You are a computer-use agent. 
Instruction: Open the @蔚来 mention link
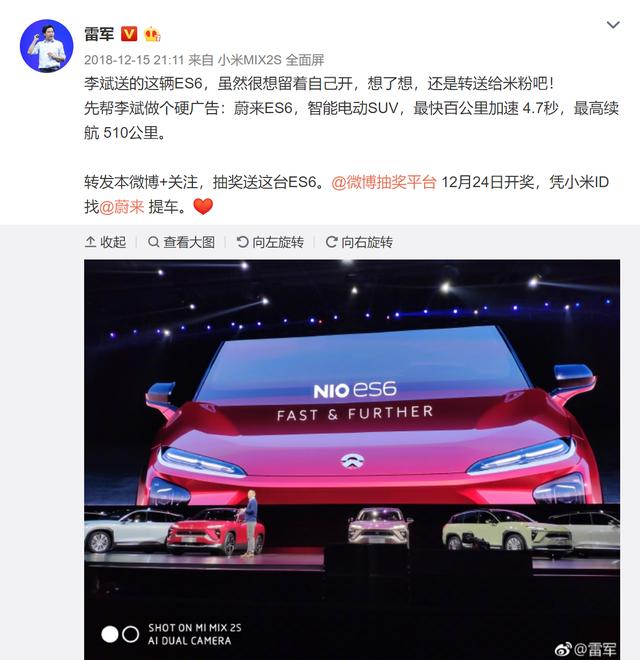(122, 207)
